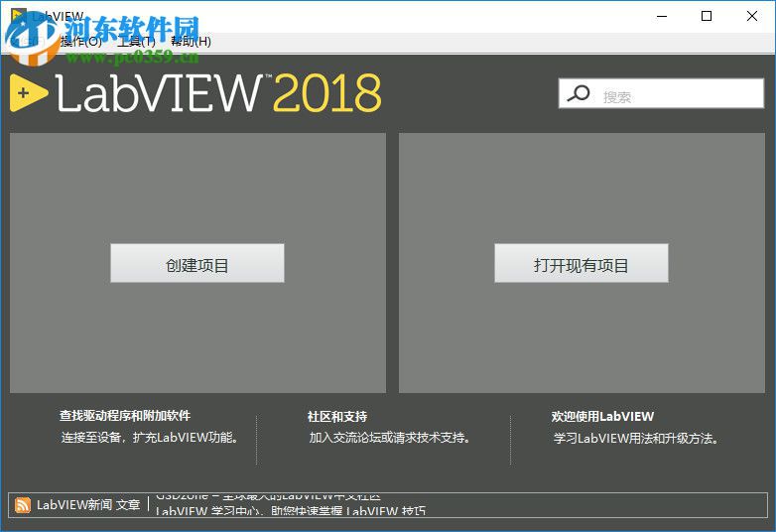Screen dimensions: 776x532
Task: Click the magnifier search icon
Action: 579,93
